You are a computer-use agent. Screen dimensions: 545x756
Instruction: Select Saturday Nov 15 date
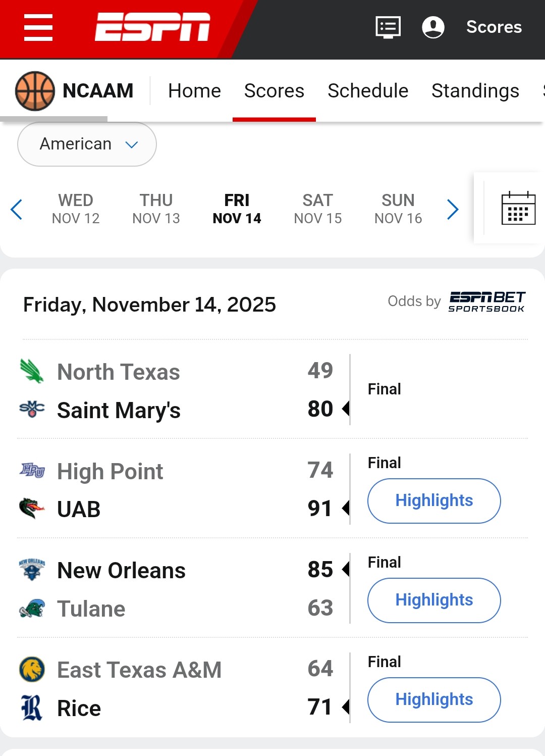point(318,209)
